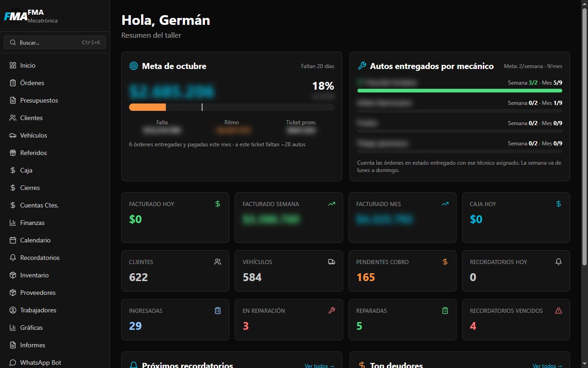Image resolution: width=588 pixels, height=368 pixels.
Task: Click the Recordatorios bell icon in sidebar
Action: click(13, 258)
